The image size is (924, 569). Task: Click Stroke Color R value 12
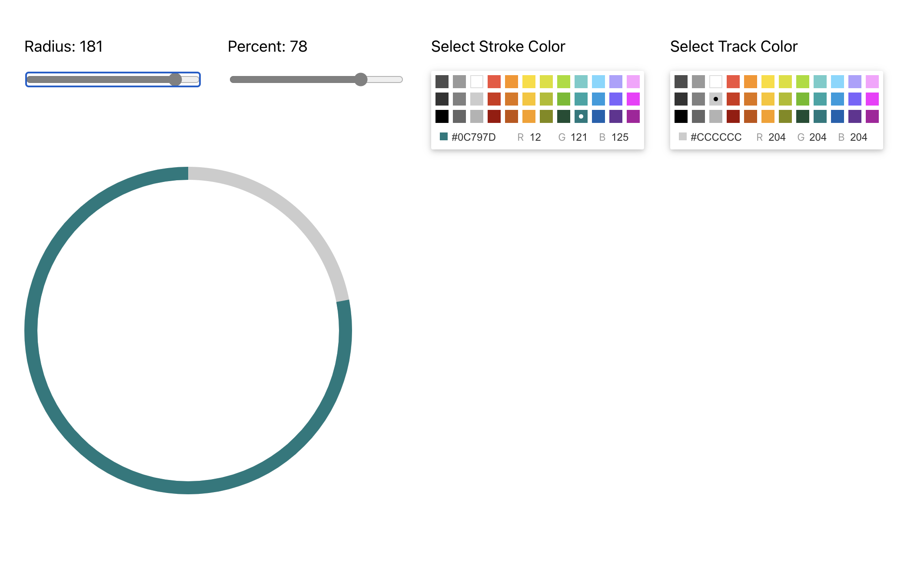(535, 137)
